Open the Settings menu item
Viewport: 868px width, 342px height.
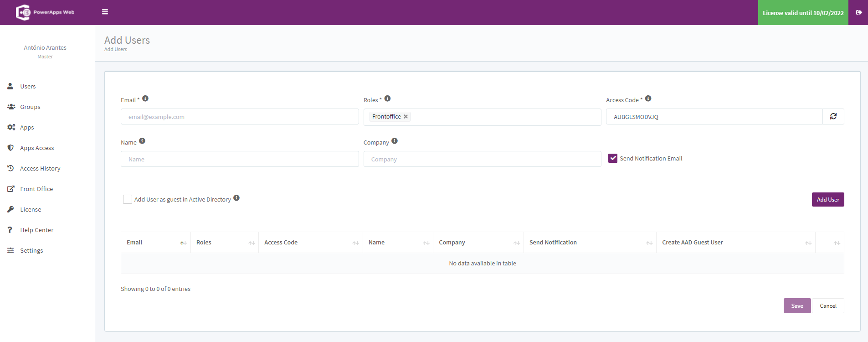[31, 250]
